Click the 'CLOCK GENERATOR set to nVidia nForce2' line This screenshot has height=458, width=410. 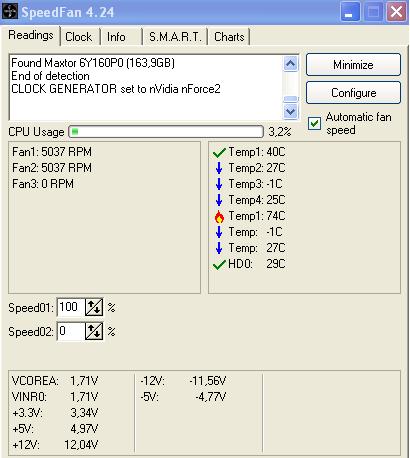click(116, 89)
